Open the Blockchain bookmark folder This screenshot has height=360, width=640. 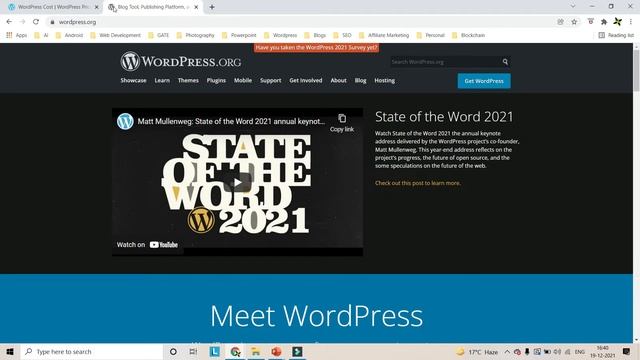(469, 36)
